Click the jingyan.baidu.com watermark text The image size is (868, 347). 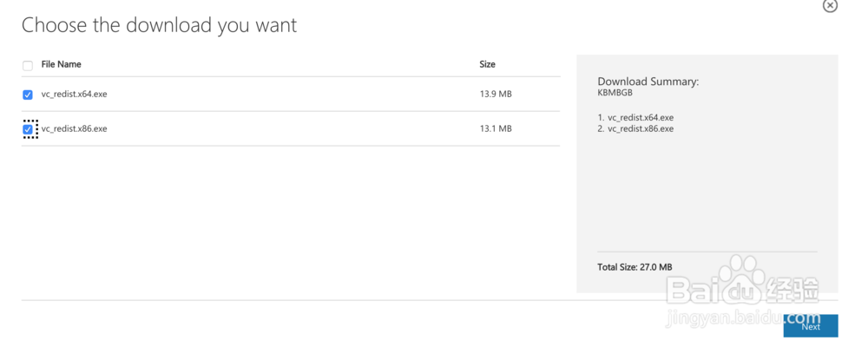[742, 319]
